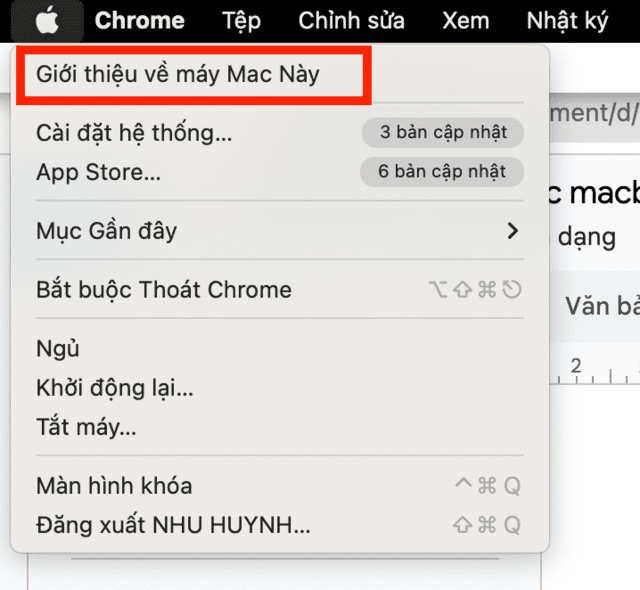
Task: Open the Apple logo menu
Action: pos(47,20)
